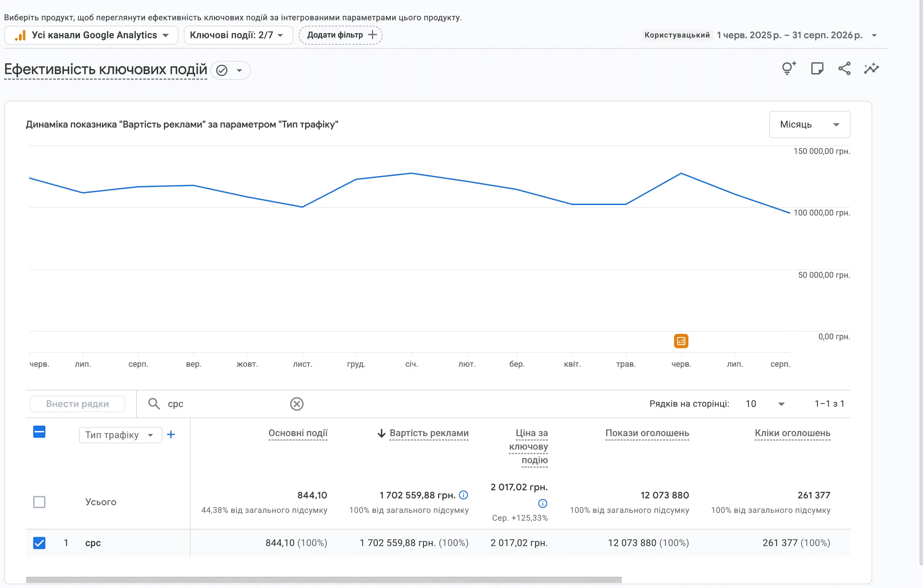Click the sort arrow by Вартість реклами

pos(381,433)
